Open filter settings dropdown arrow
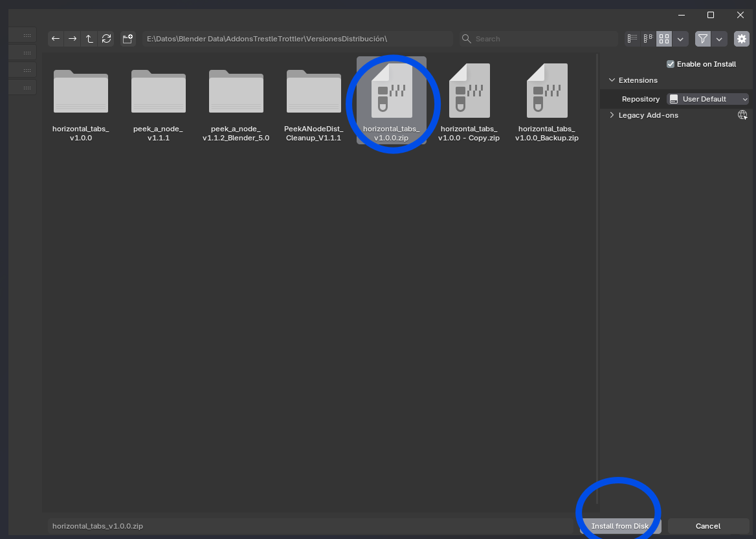This screenshot has height=539, width=756. [719, 39]
